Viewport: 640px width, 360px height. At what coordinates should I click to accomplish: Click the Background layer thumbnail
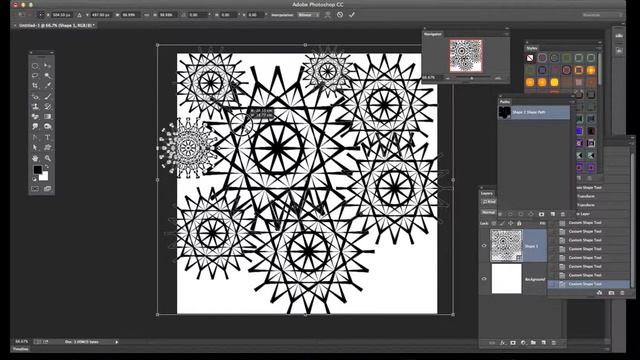point(507,278)
